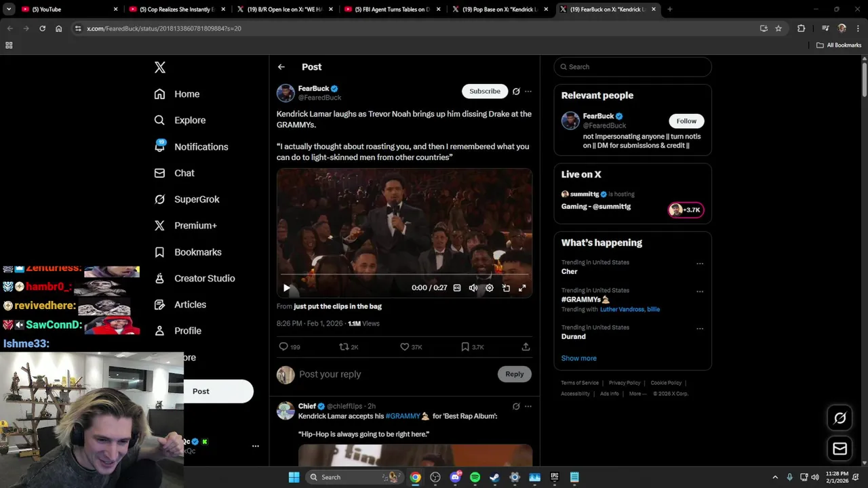This screenshot has height=488, width=868.
Task: Go back using the Post header arrow
Action: click(281, 67)
